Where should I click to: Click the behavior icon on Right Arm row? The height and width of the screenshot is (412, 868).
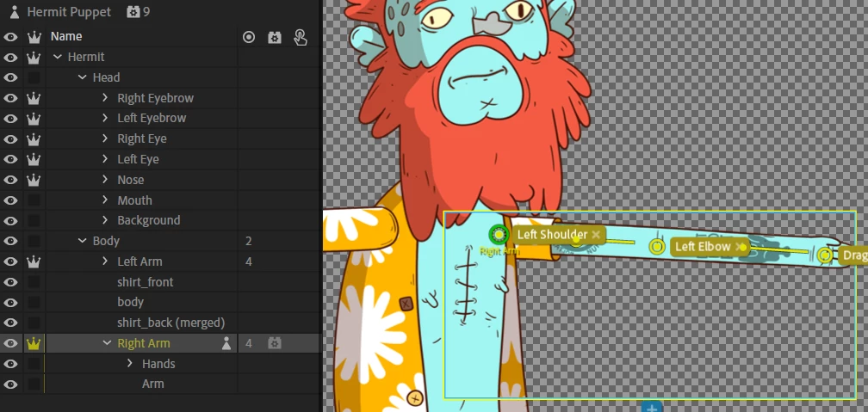click(275, 343)
